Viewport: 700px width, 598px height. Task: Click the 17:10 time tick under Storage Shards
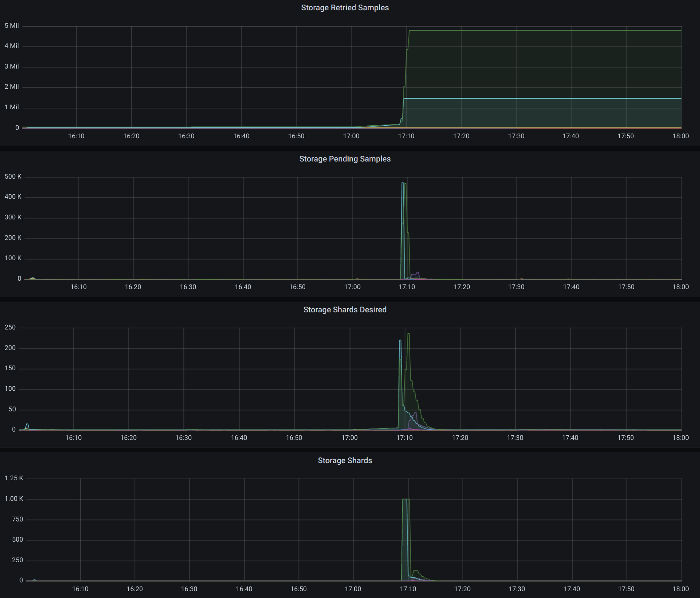tap(409, 588)
